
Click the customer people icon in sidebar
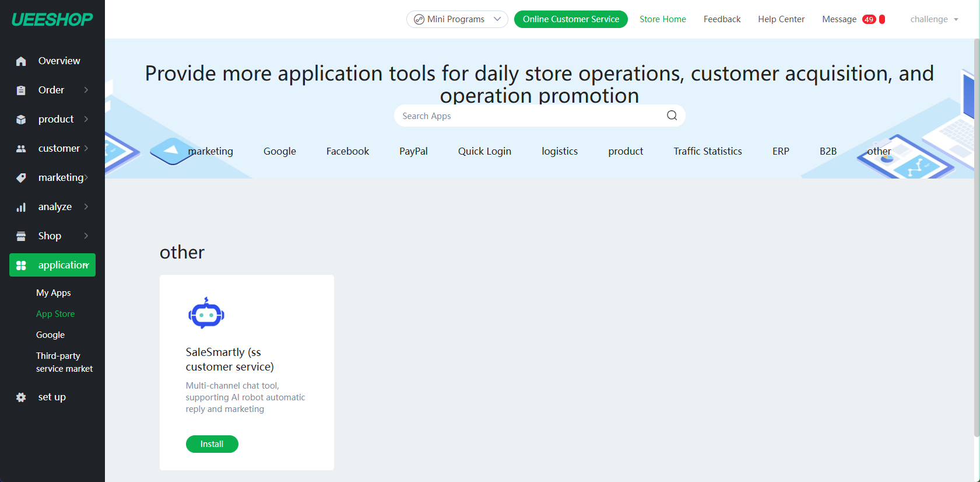coord(21,149)
